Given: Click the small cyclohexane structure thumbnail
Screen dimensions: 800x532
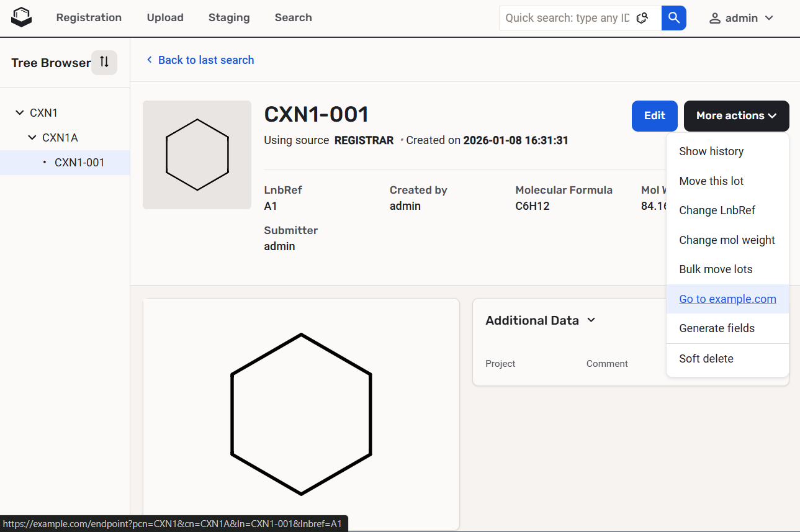Looking at the screenshot, I should tap(197, 155).
